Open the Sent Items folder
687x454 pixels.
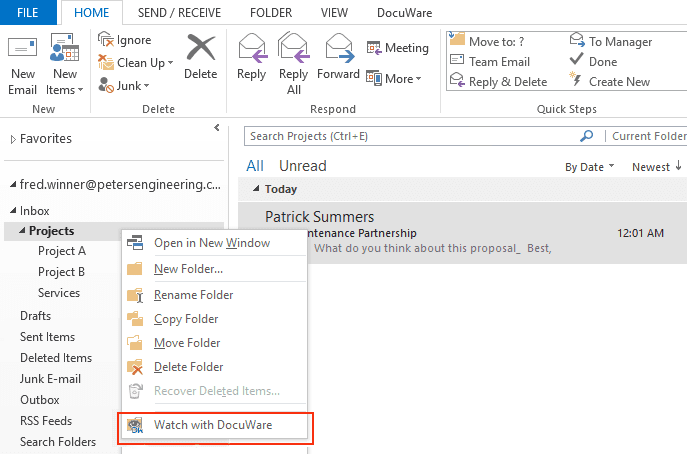[47, 337]
